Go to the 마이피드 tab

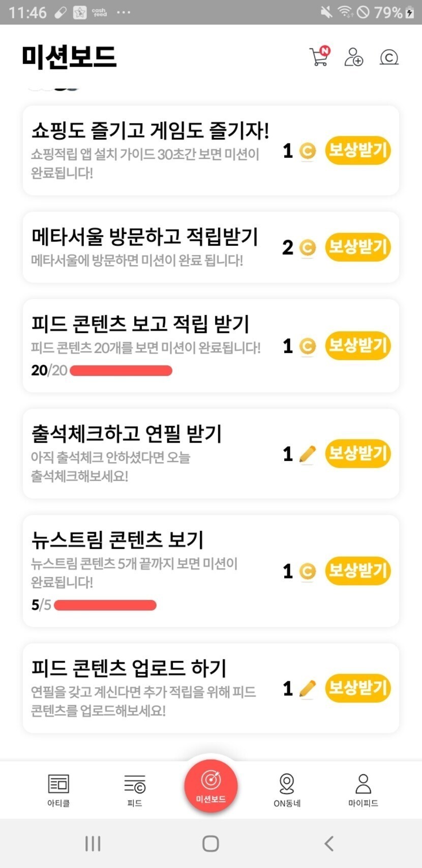[363, 790]
